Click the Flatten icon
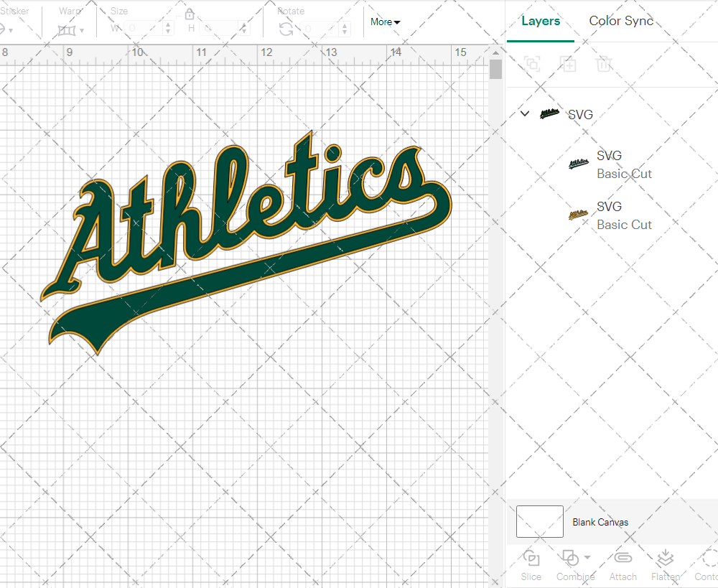 tap(665, 559)
